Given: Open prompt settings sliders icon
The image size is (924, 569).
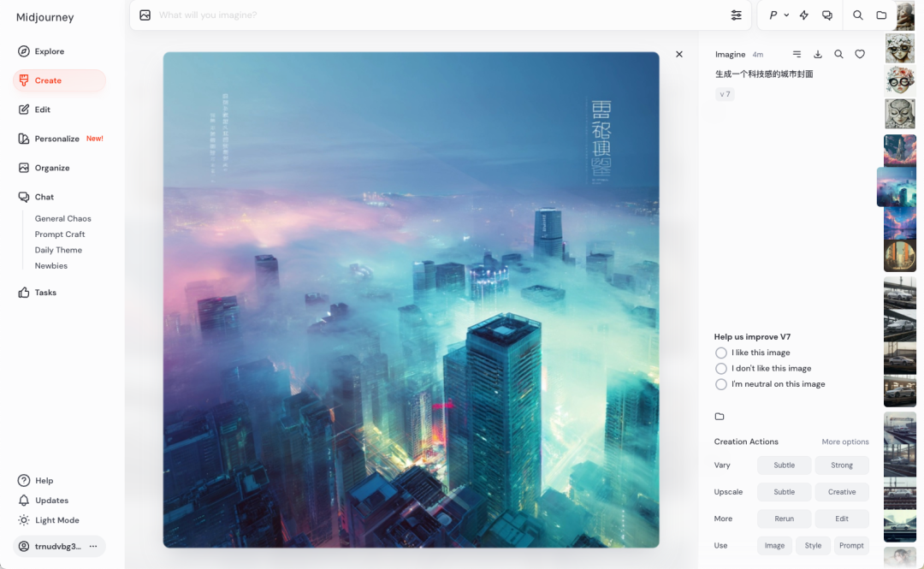Looking at the screenshot, I should coord(736,15).
